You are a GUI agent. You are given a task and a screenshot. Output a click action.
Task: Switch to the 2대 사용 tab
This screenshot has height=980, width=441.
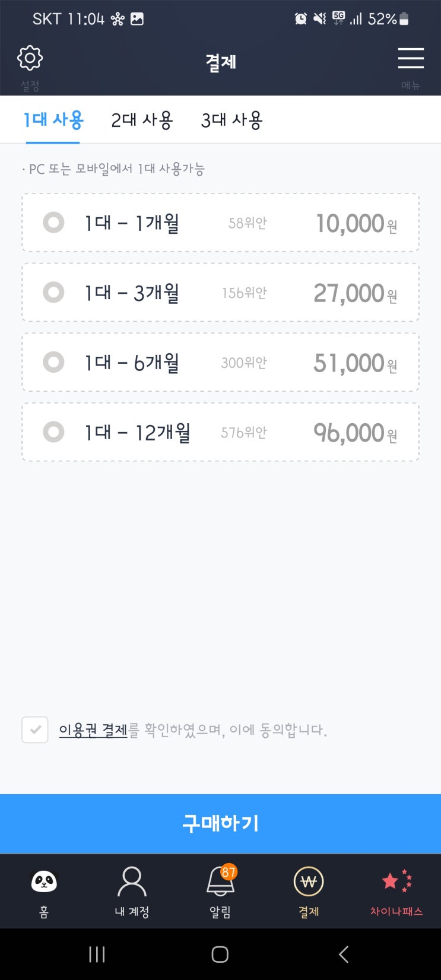click(142, 120)
